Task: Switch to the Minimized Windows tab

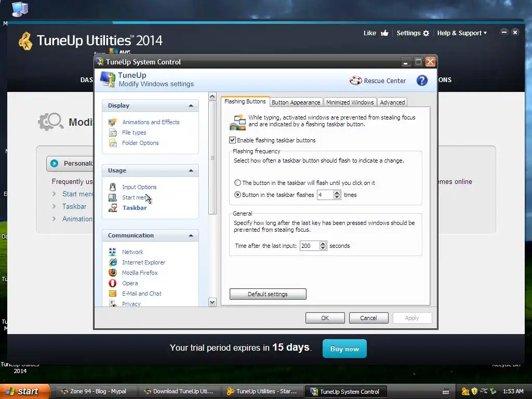Action: pyautogui.click(x=350, y=102)
